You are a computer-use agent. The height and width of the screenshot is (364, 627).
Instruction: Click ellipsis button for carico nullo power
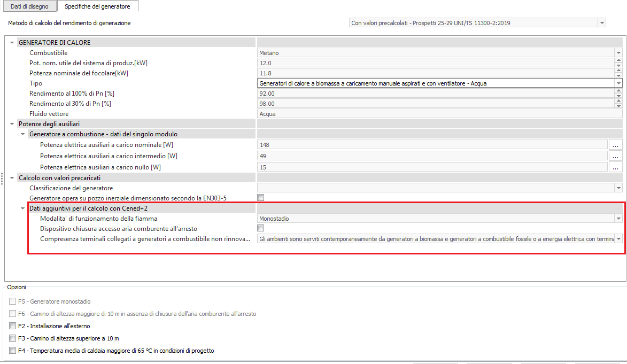[615, 167]
